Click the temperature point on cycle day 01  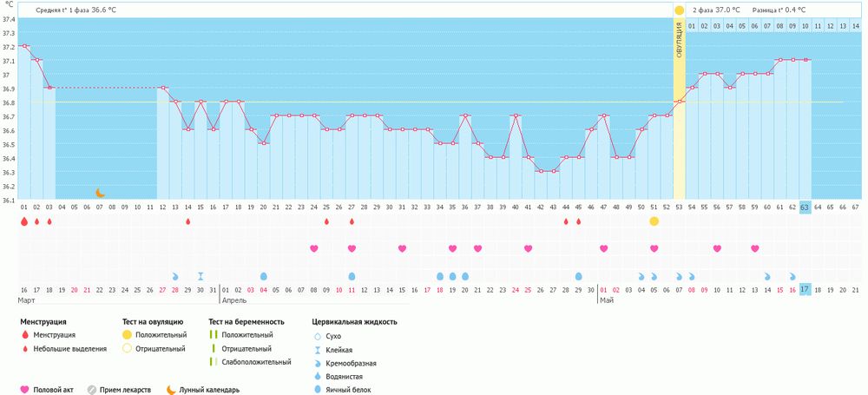[24, 46]
